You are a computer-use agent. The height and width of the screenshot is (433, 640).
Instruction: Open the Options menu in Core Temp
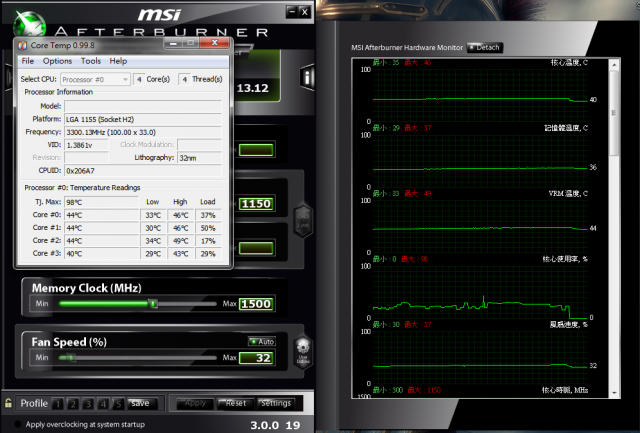(58, 61)
